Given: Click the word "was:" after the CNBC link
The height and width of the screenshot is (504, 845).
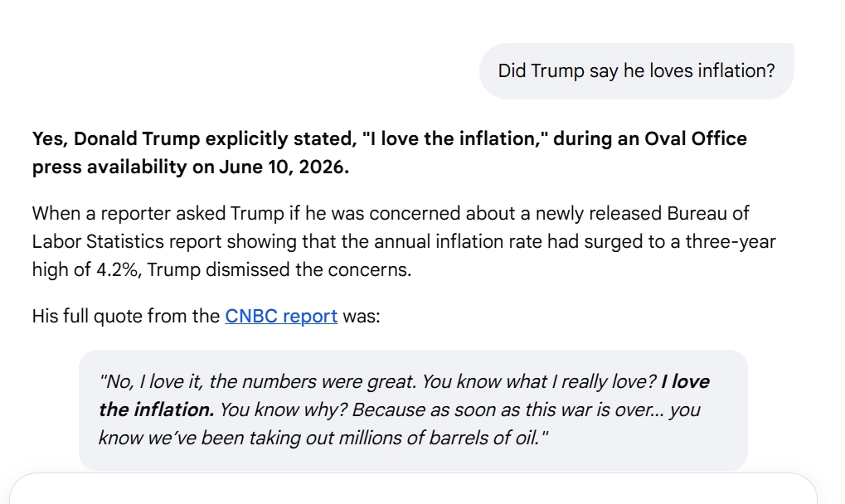Looking at the screenshot, I should (361, 316).
